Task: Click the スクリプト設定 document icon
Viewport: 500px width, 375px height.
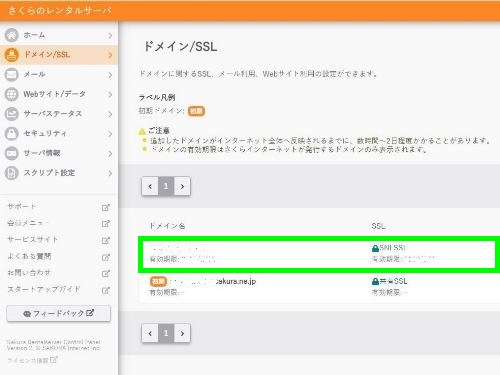Action: (x=12, y=173)
